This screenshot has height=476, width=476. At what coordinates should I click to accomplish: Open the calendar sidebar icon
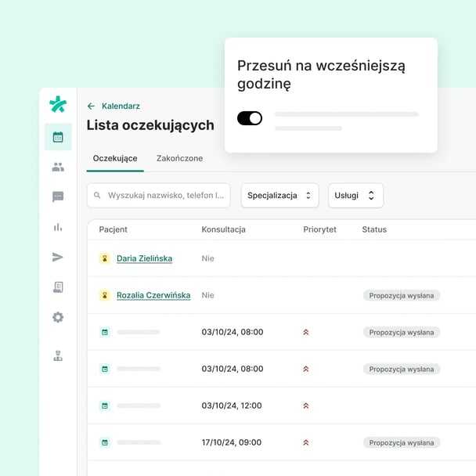point(58,137)
